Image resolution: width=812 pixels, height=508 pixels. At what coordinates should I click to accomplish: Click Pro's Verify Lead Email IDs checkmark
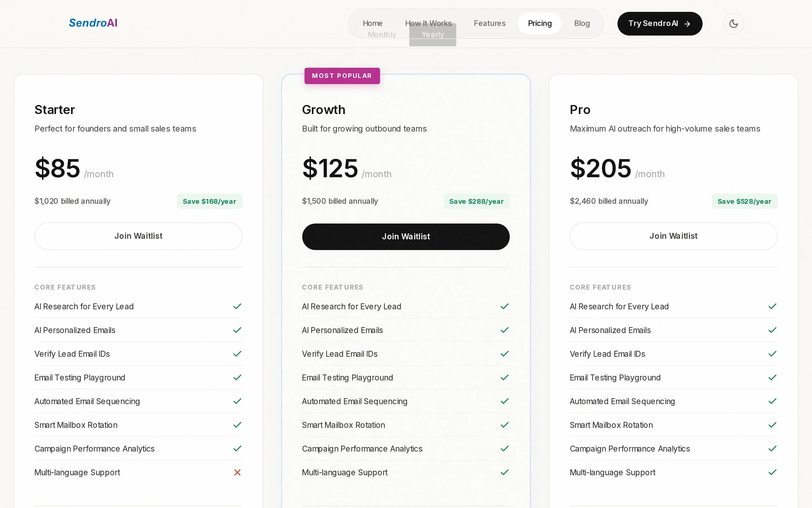tap(772, 354)
